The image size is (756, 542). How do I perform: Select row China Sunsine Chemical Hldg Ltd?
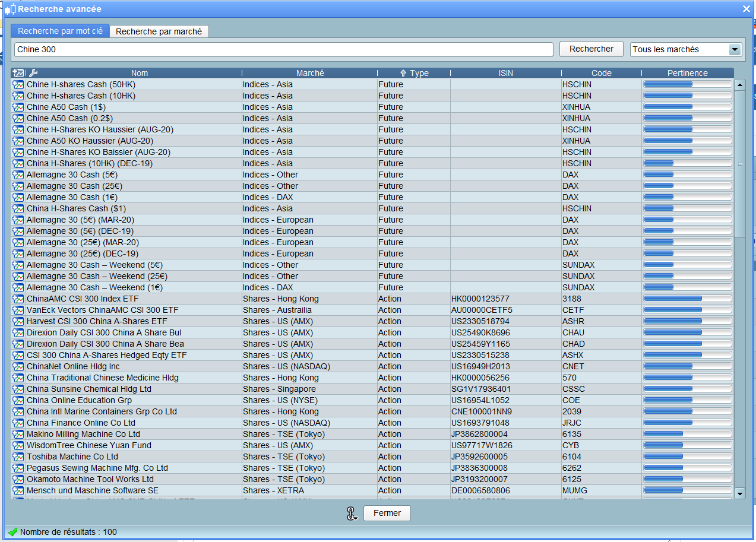coord(372,389)
